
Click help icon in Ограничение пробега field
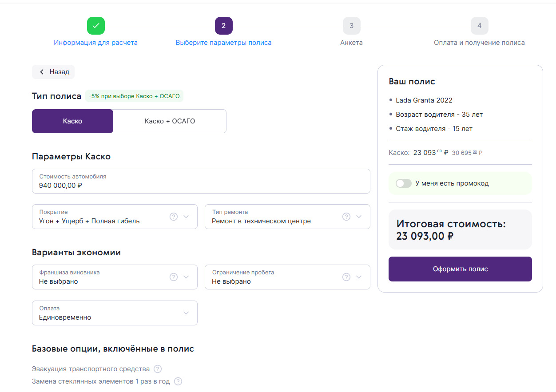tap(346, 277)
